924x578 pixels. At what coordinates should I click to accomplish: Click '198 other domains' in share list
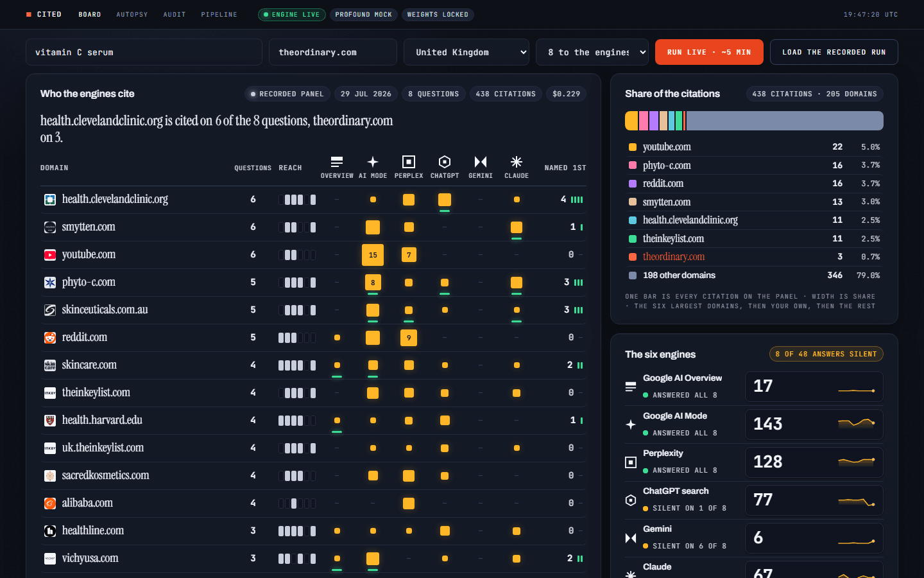pyautogui.click(x=679, y=276)
